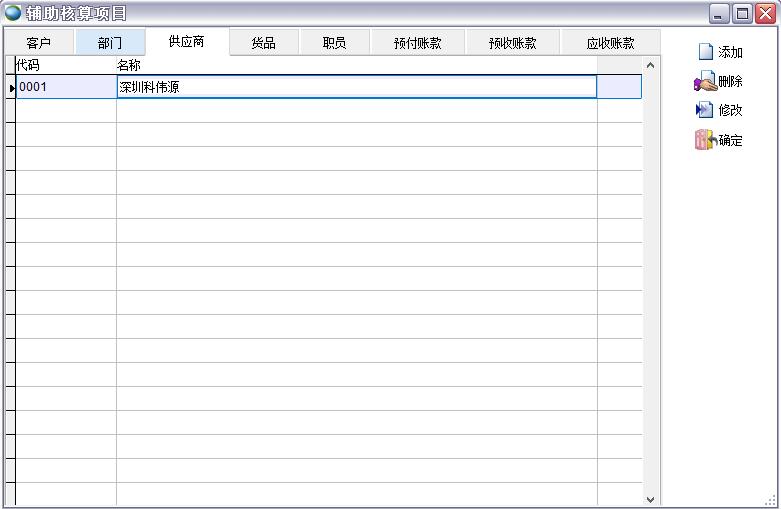This screenshot has height=509, width=781.
Task: Select row indicator arrow for record 0001
Action: coord(11,88)
